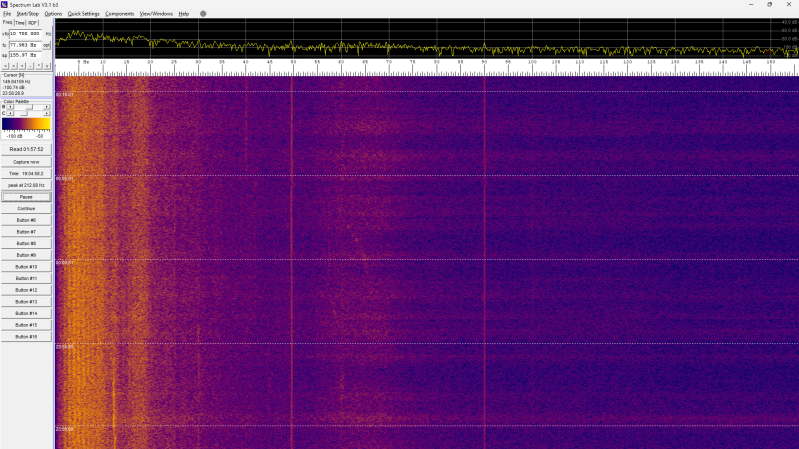
Task: Click Button #15
Action: 26,325
